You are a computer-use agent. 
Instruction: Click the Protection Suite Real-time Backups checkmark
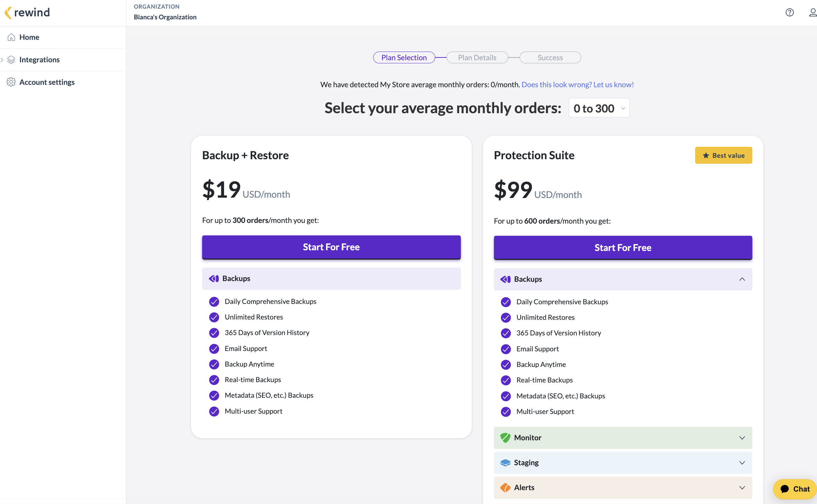506,380
